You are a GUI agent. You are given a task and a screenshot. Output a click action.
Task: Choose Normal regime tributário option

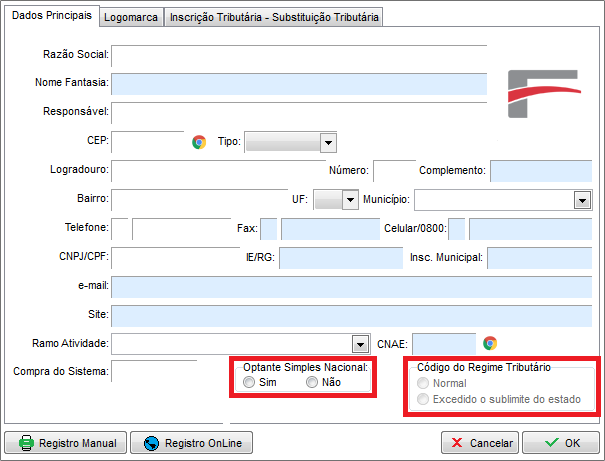coord(425,383)
